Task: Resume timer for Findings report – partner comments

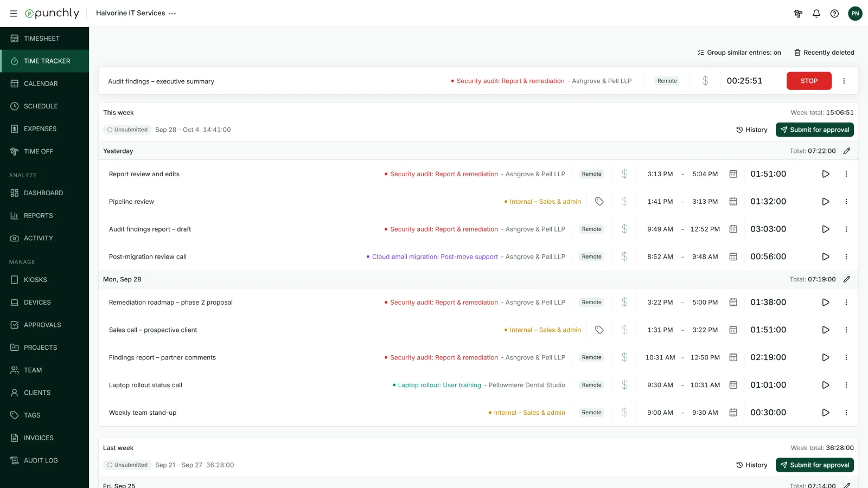Action: 825,357
